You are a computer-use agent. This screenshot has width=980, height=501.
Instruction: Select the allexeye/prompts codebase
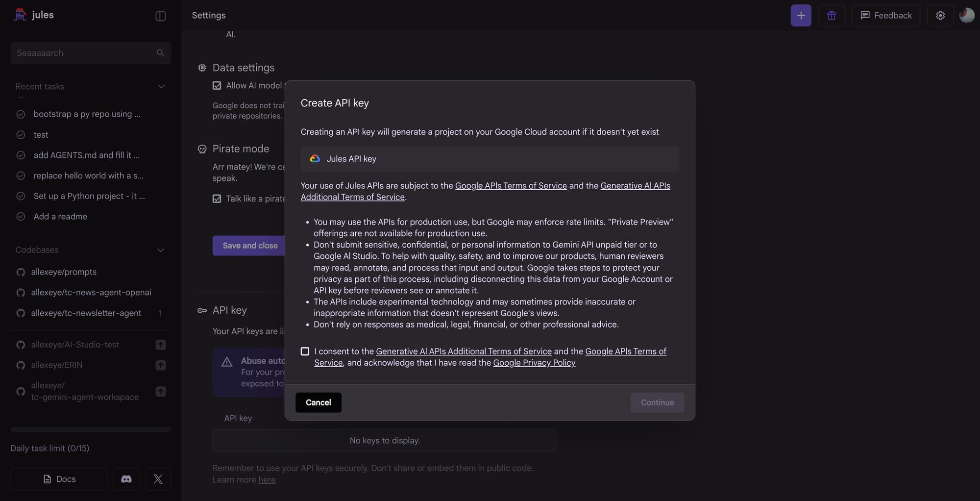(64, 272)
